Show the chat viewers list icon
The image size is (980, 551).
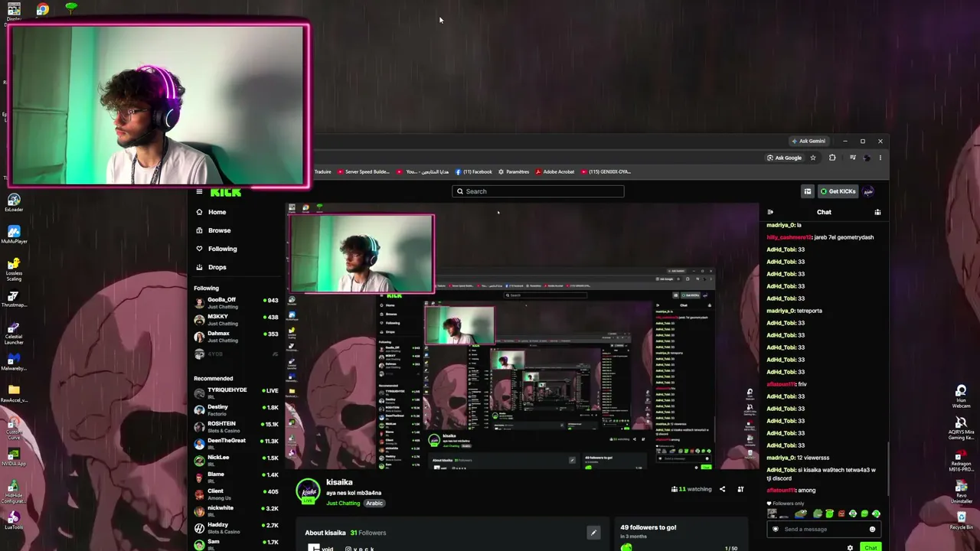coord(877,212)
